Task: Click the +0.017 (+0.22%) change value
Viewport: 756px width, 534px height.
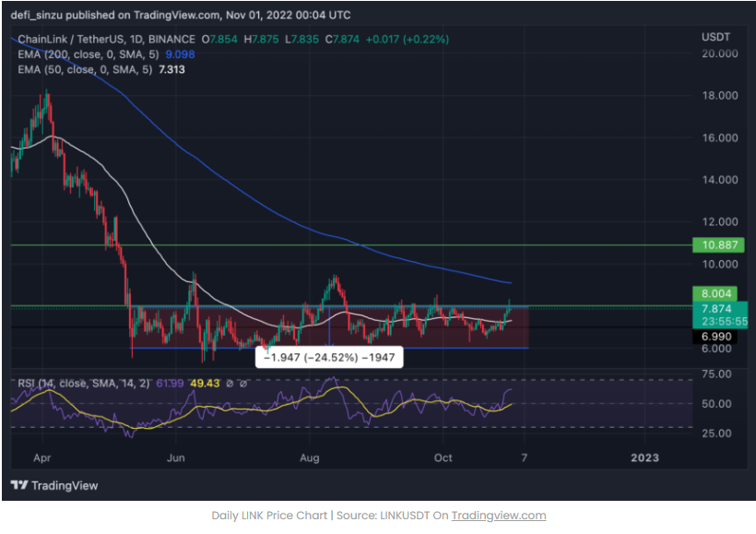Action: [x=408, y=40]
